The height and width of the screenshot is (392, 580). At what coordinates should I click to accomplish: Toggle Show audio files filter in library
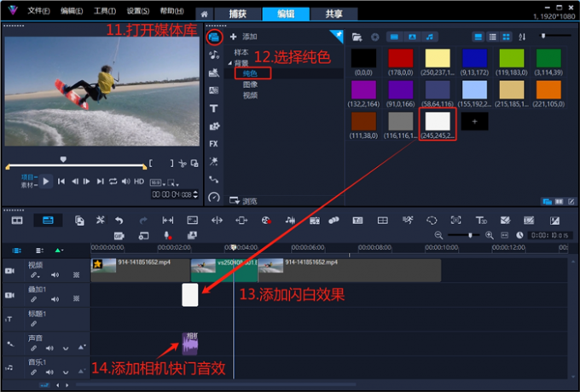429,37
